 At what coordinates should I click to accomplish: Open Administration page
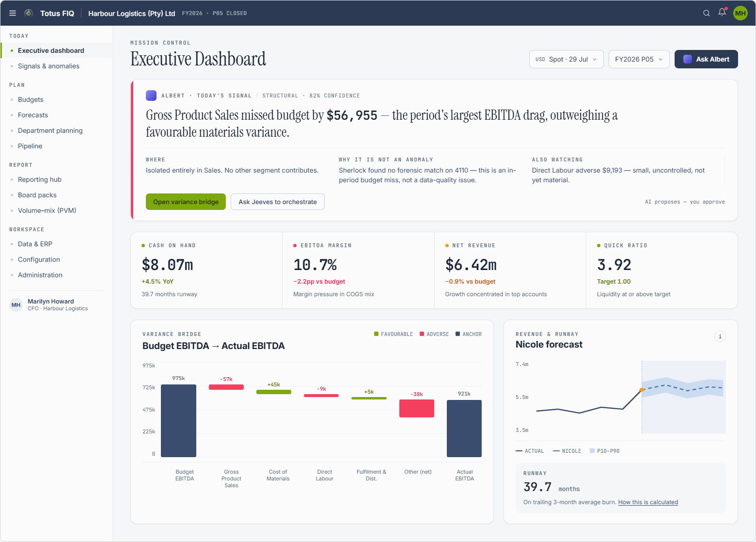(x=56, y=275)
